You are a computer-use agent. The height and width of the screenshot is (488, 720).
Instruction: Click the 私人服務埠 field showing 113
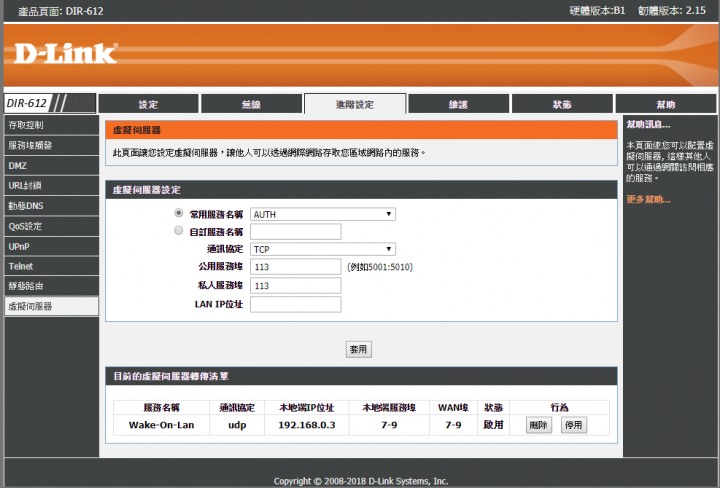296,286
